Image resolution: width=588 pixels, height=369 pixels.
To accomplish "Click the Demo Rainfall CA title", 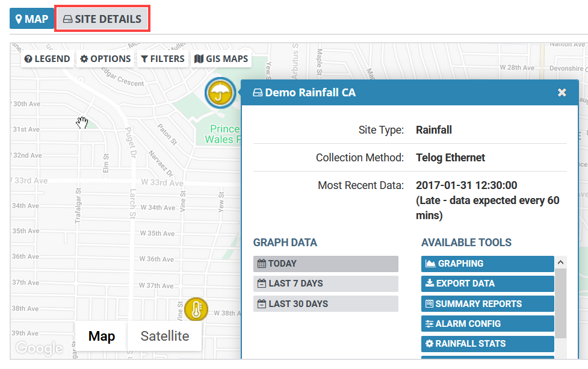I will click(310, 93).
